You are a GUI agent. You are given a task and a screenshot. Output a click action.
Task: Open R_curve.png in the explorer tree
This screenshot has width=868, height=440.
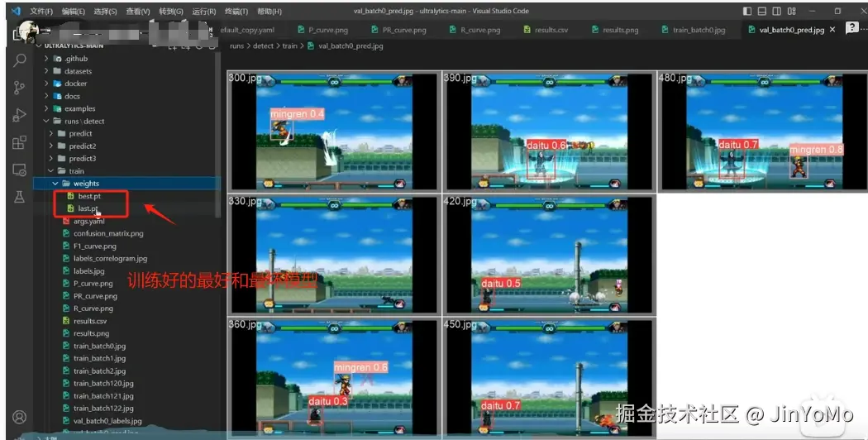93,308
